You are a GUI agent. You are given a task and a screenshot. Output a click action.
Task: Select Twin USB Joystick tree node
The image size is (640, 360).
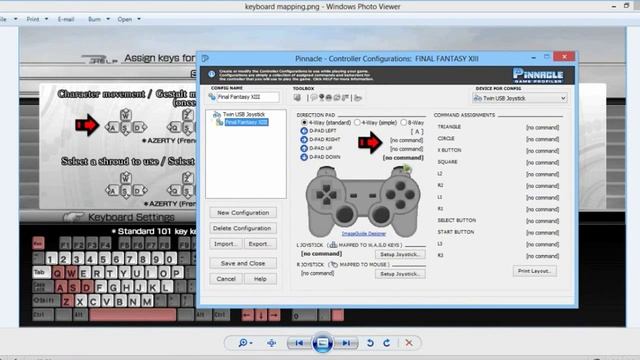point(244,115)
